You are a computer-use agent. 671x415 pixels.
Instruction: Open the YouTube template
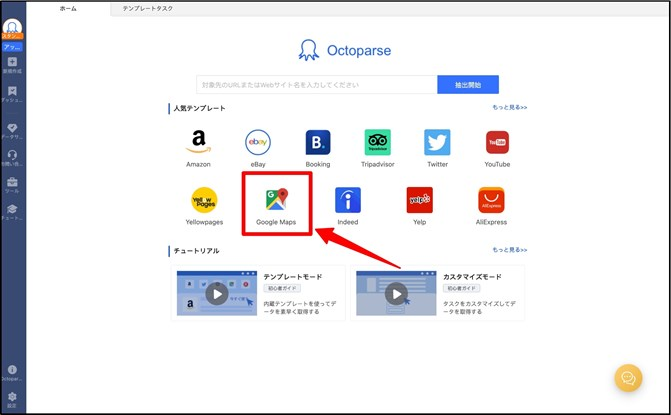pos(497,148)
